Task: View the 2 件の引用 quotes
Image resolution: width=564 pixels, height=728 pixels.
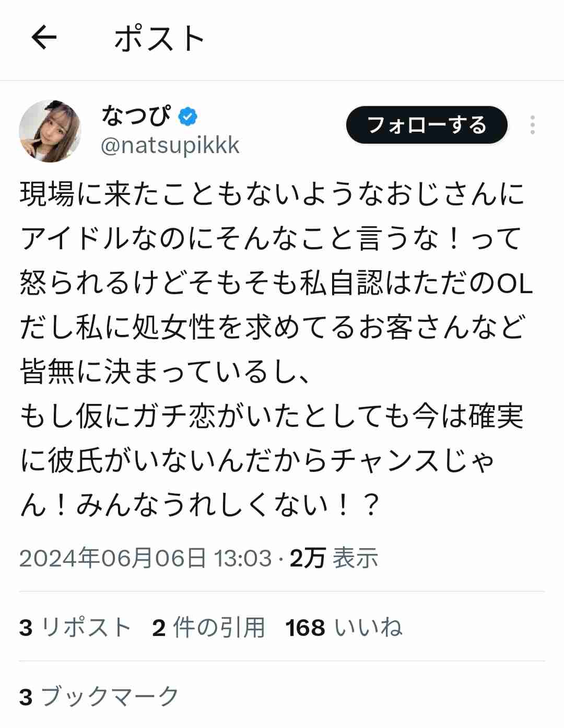Action: [209, 627]
